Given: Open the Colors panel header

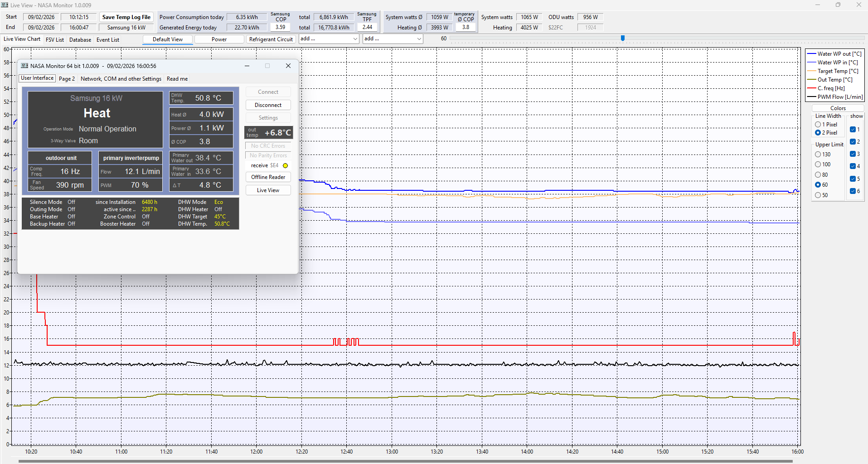Looking at the screenshot, I should [x=838, y=108].
